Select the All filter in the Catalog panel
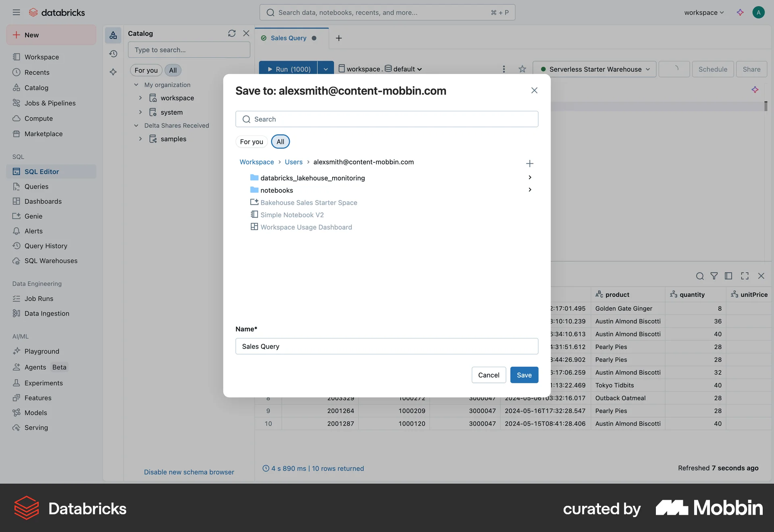This screenshot has height=532, width=774. pyautogui.click(x=173, y=70)
